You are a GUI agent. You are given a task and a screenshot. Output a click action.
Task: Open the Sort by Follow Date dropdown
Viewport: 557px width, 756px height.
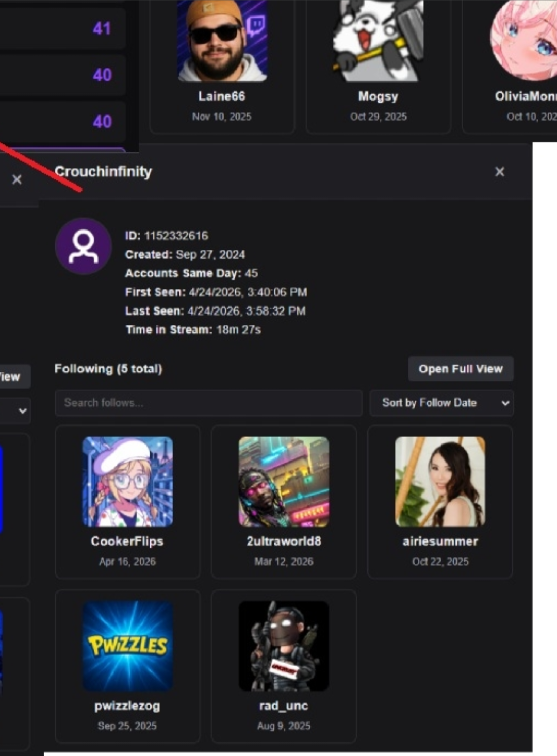441,403
